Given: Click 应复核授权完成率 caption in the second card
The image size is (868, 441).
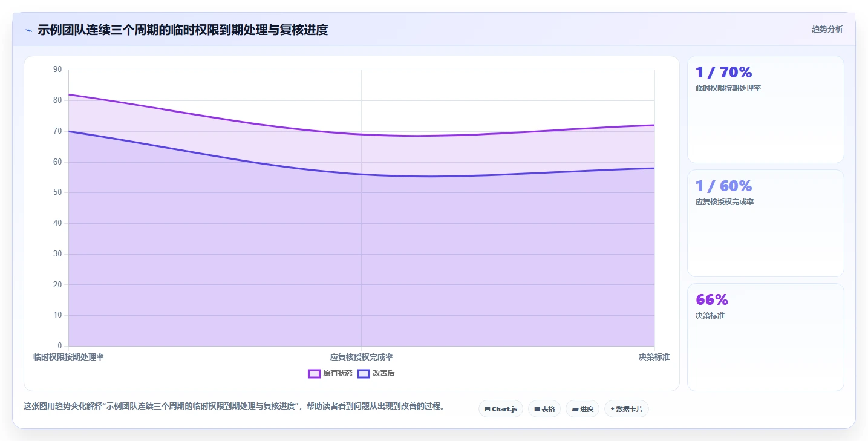Looking at the screenshot, I should point(725,202).
